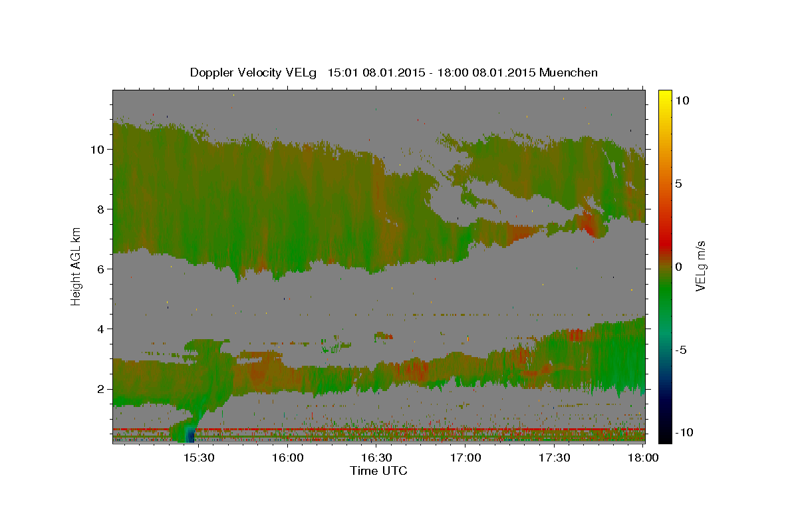The image size is (798, 532).
Task: Click the colorbar value 10 at top
Action: tap(682, 100)
